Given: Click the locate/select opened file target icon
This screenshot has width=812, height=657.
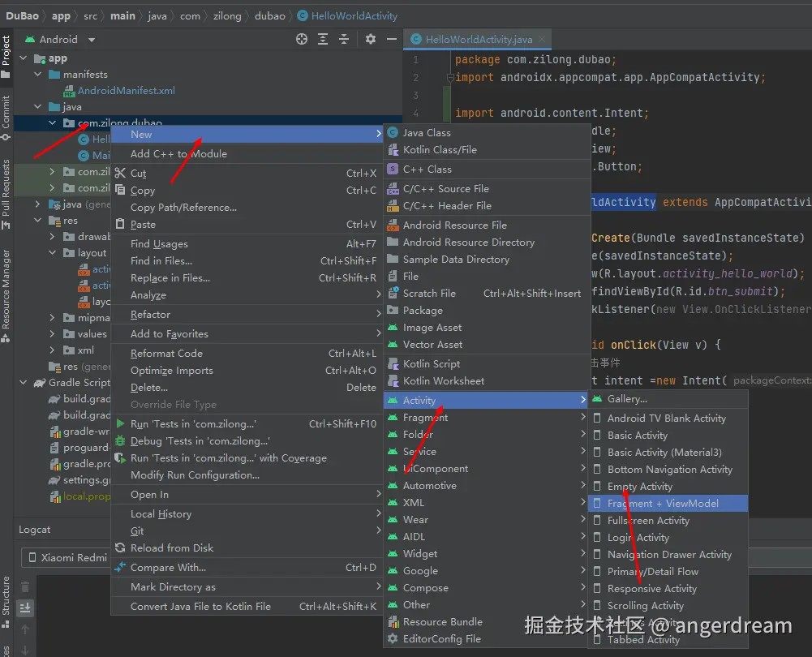Looking at the screenshot, I should click(x=302, y=39).
